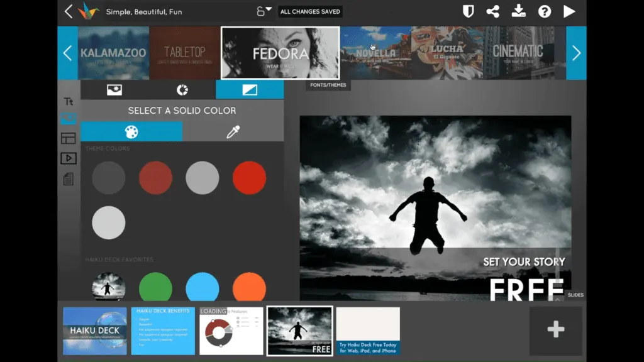Choose the Lucha theme
This screenshot has width=644, height=362.
pos(447,53)
